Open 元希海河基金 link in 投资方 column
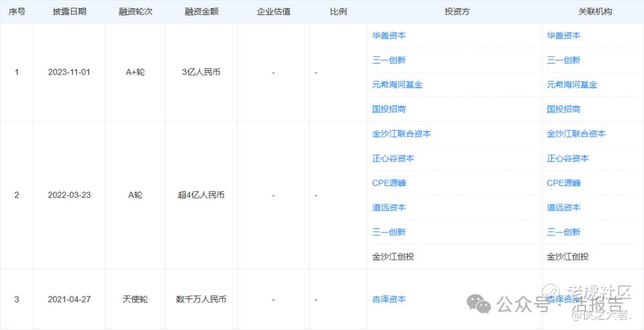This screenshot has width=644, height=330. click(397, 84)
